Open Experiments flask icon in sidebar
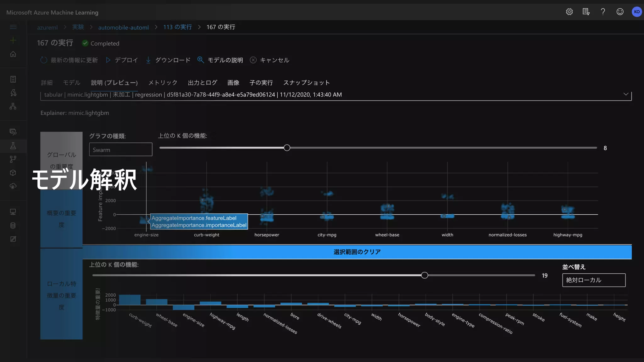Viewport: 644px width, 362px height. point(13,145)
